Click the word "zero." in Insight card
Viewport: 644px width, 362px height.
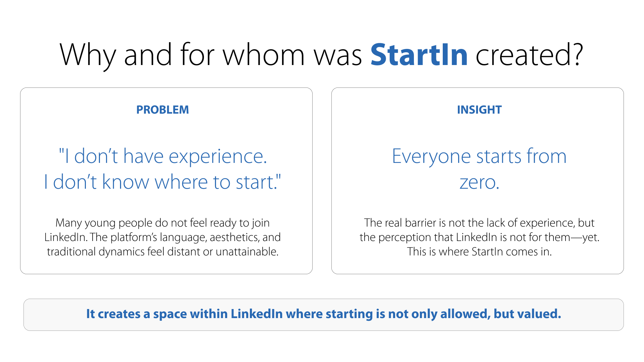(x=479, y=183)
